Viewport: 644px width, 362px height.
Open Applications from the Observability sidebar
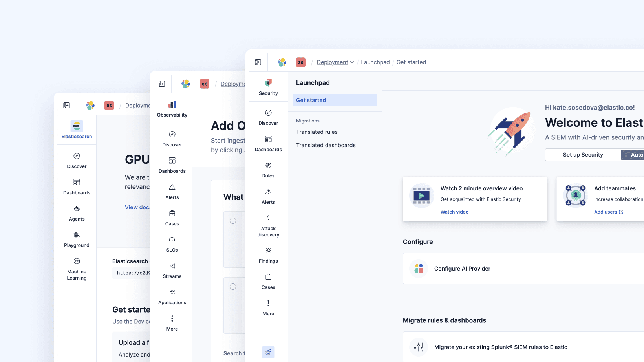tap(172, 296)
